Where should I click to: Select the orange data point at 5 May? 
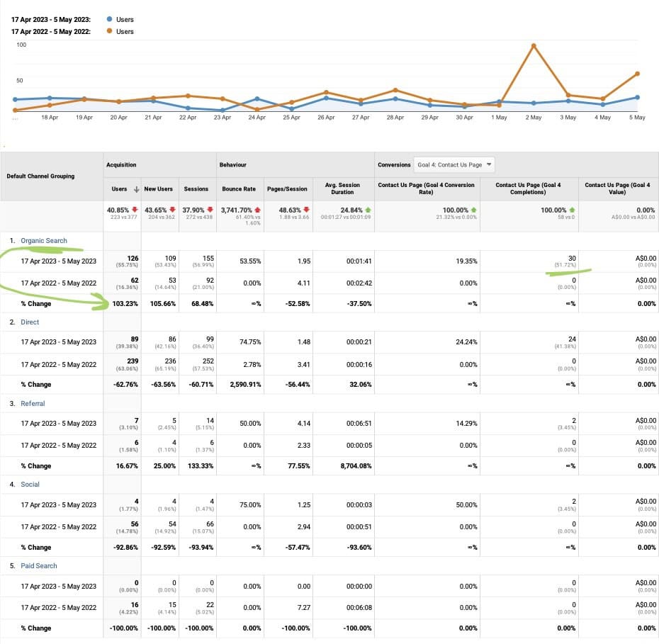637,74
